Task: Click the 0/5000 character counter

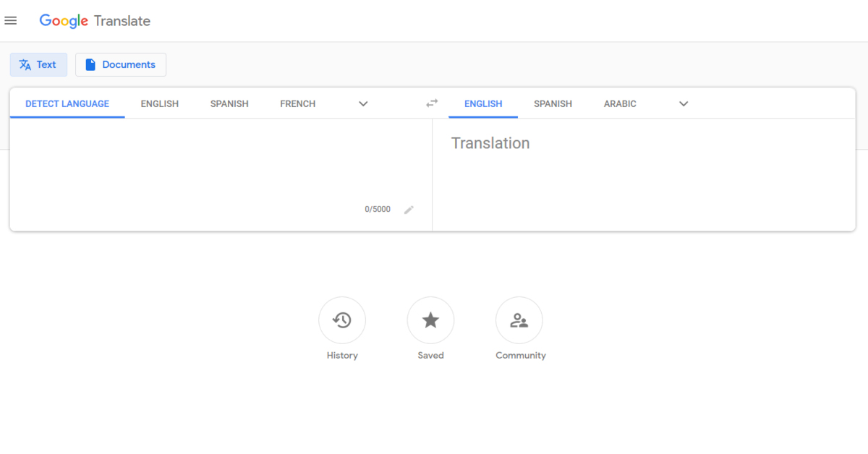Action: point(378,210)
